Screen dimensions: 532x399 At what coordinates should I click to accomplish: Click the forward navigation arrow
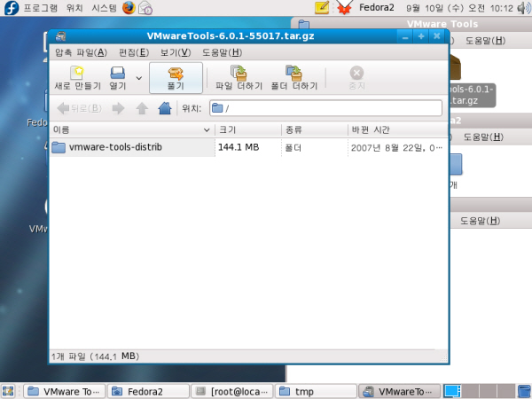pyautogui.click(x=119, y=108)
